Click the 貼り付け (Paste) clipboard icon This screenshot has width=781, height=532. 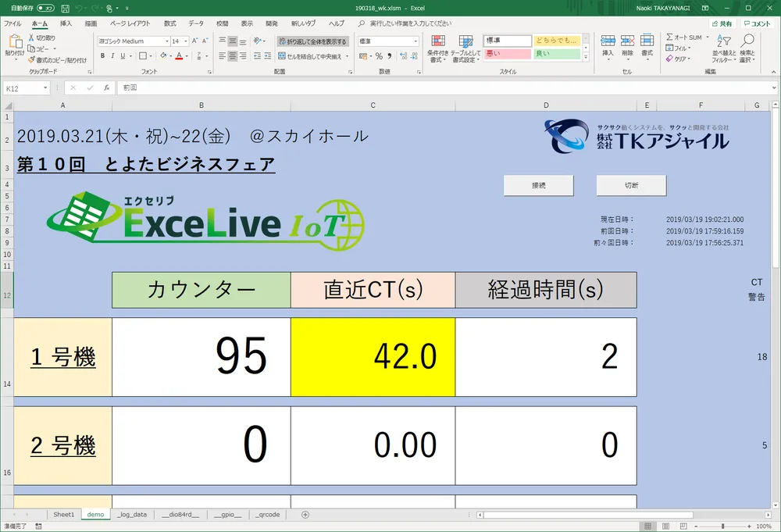[14, 42]
